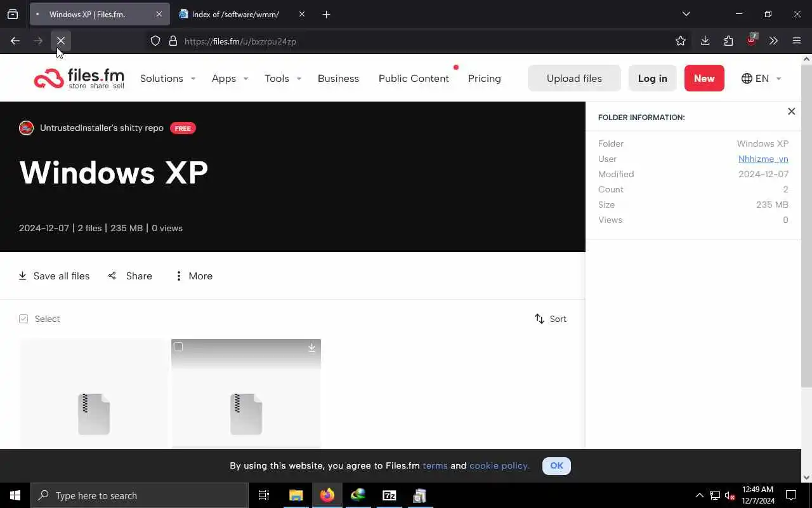Click the Firefox taskbar icon
812x508 pixels.
point(327,495)
